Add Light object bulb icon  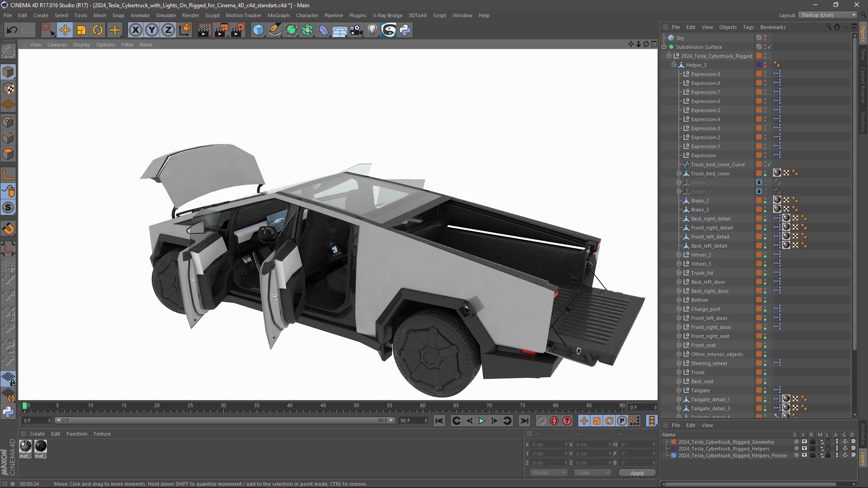click(372, 30)
